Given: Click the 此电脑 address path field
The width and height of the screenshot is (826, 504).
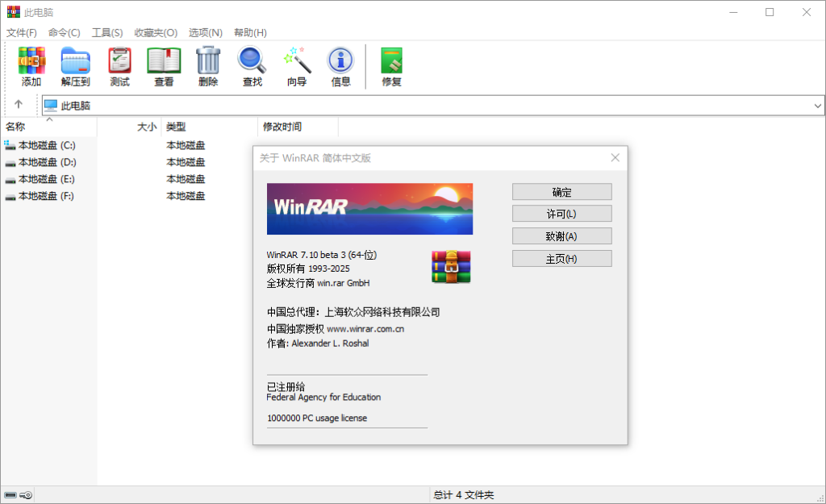Looking at the screenshot, I should coord(433,106).
